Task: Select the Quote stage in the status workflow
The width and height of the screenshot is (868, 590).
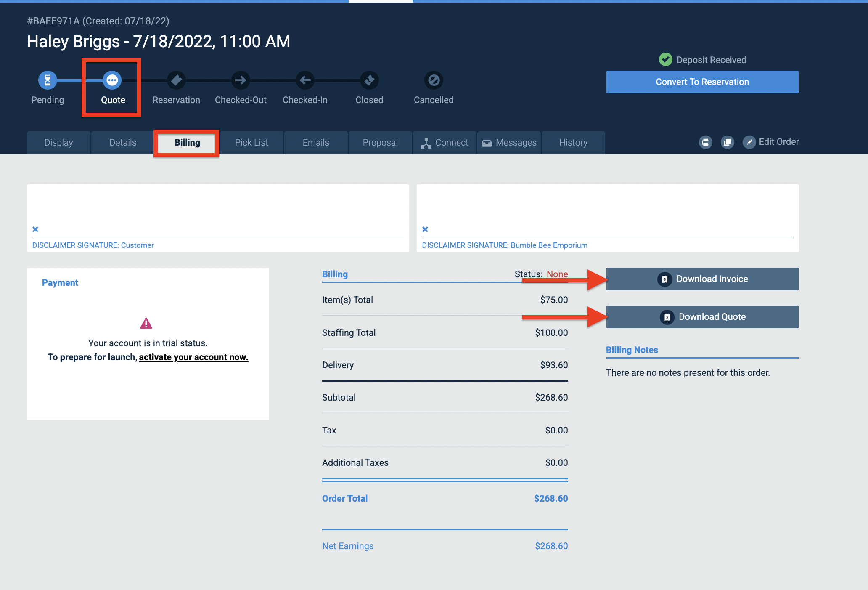Action: tap(112, 80)
